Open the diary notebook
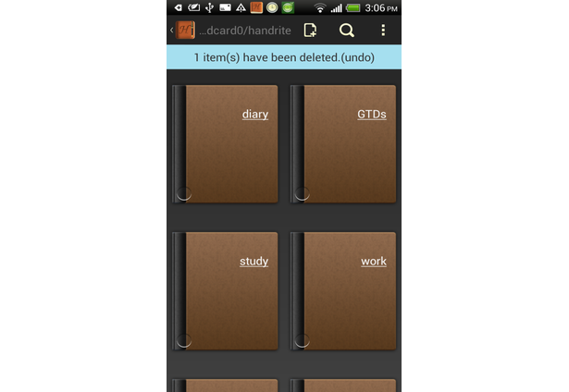 225,144
